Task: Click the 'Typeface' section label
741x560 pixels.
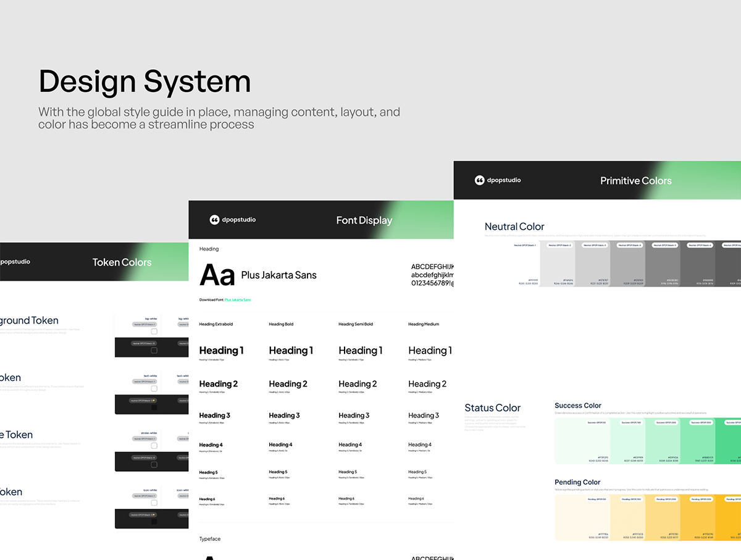Action: (210, 539)
